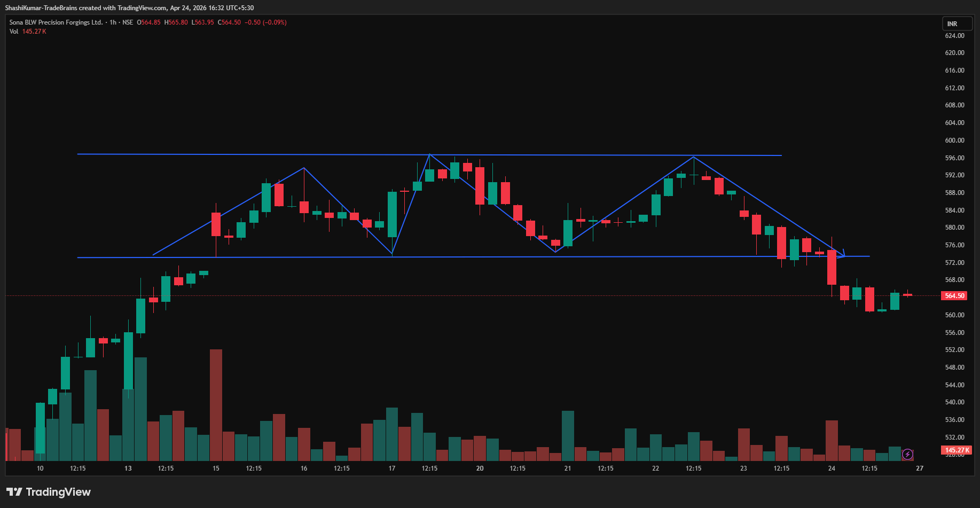Click the NSE exchange label
This screenshot has height=508, width=980.
coord(128,22)
